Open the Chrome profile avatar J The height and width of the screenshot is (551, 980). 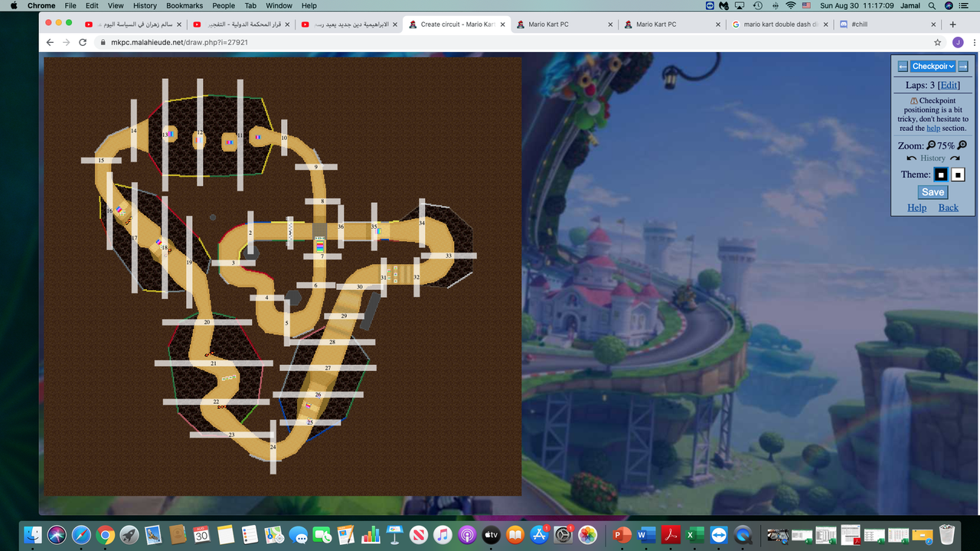pyautogui.click(x=958, y=43)
